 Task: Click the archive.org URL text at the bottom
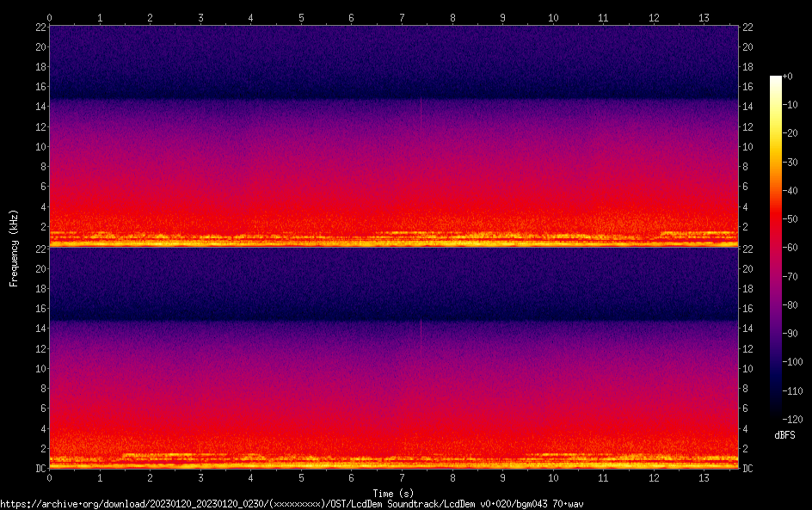coord(291,504)
